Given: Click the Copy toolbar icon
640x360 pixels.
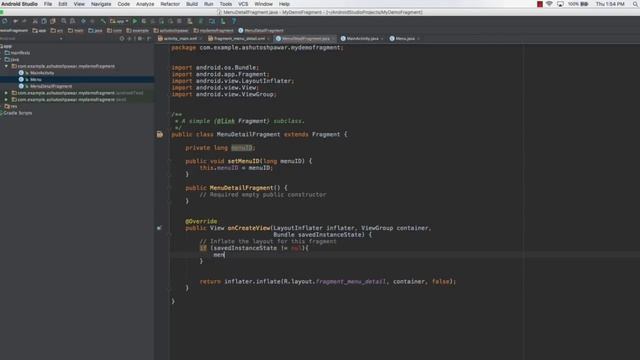Looking at the screenshot, I should point(44,21).
